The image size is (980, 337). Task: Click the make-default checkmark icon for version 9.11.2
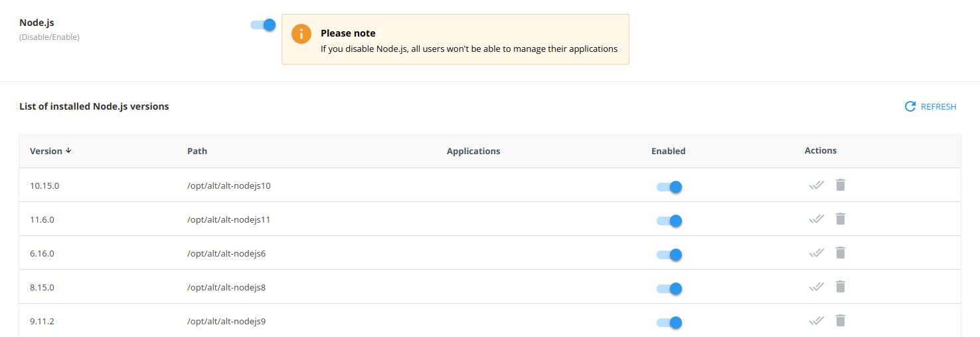click(817, 320)
